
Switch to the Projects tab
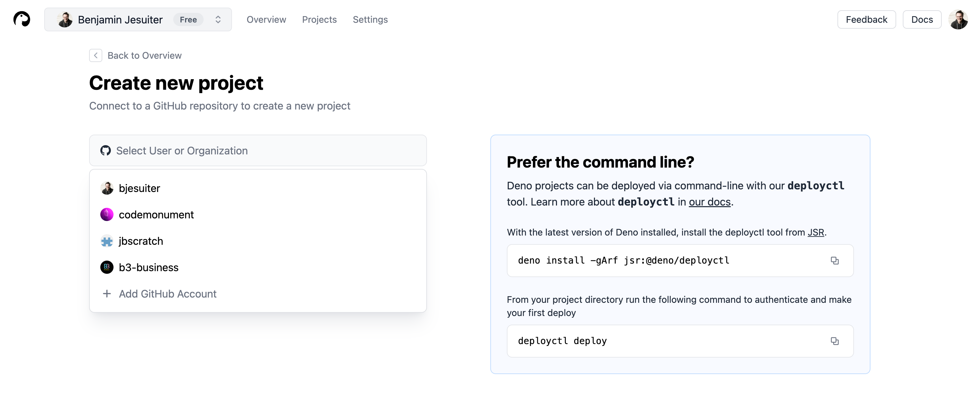(319, 19)
